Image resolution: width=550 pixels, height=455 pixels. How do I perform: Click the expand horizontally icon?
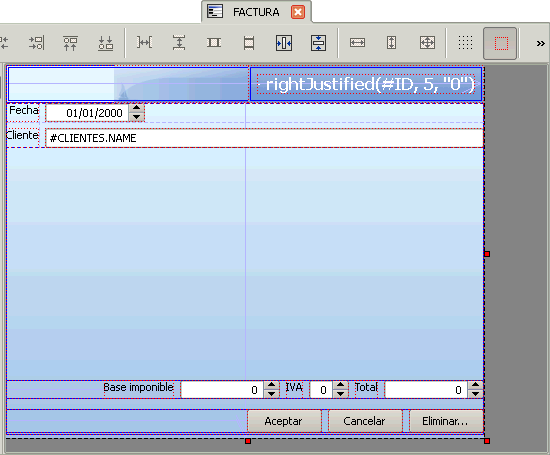[357, 43]
